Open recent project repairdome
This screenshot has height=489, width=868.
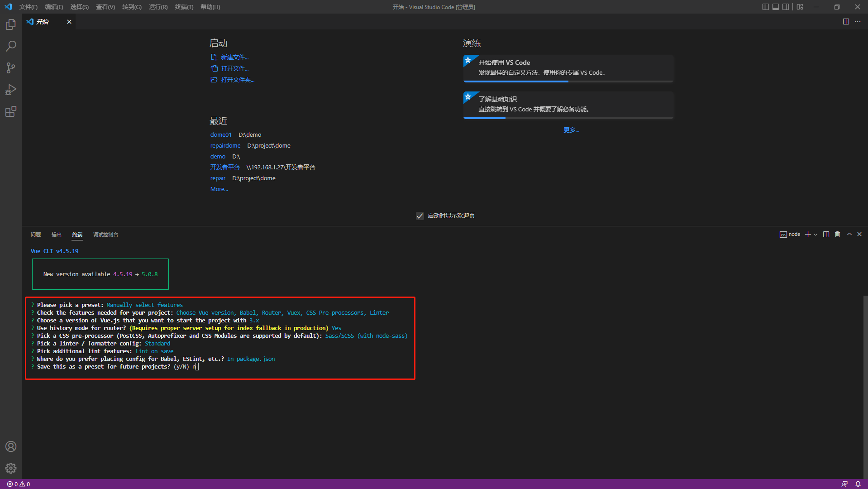[x=225, y=146]
